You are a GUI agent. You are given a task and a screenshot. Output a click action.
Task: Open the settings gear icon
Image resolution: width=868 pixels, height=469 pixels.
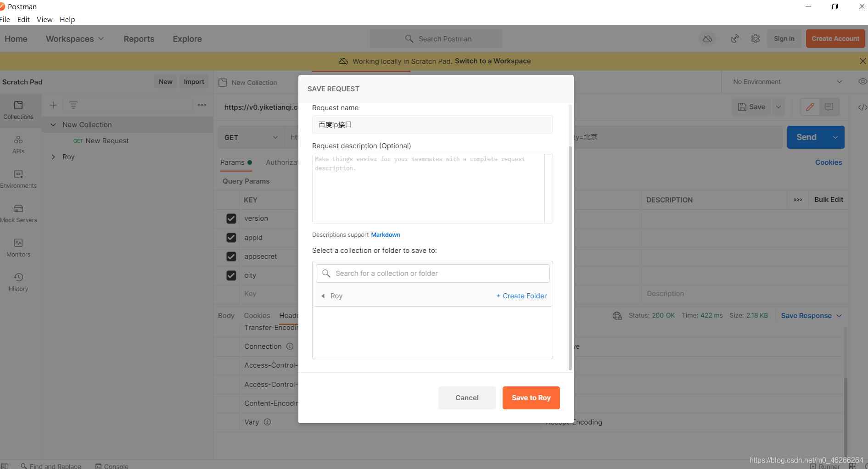(x=756, y=39)
